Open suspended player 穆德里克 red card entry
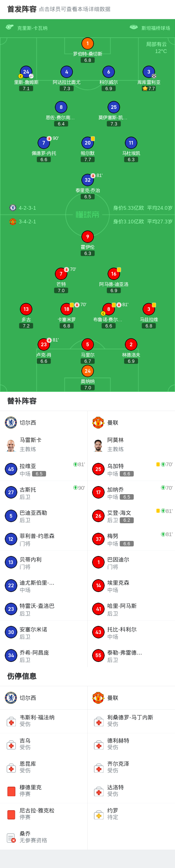 [x=43, y=790]
